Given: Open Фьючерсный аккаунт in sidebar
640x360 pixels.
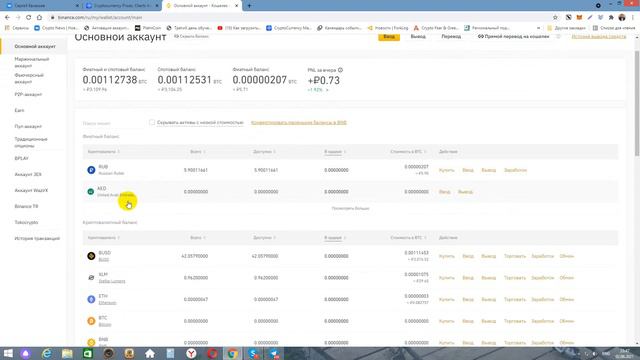Looking at the screenshot, I should coord(29,78).
